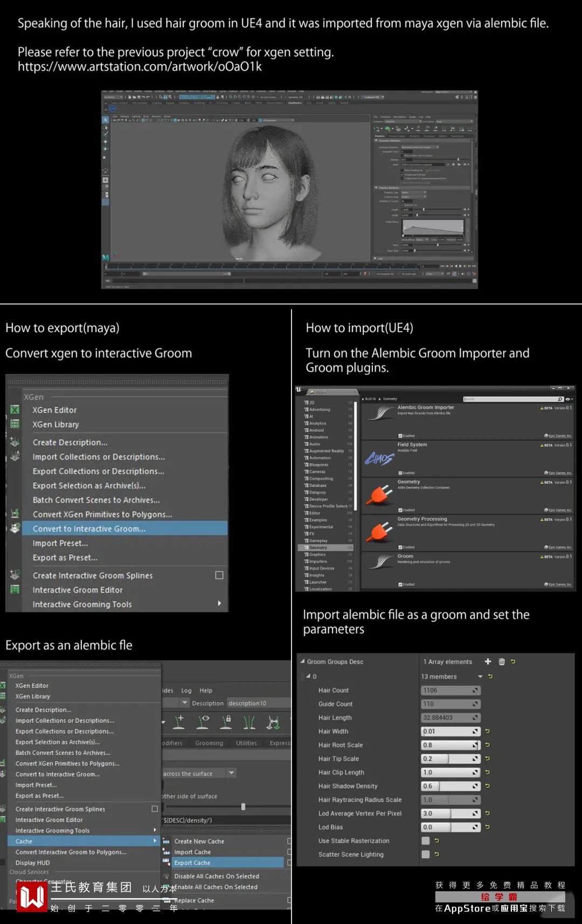The image size is (582, 924).
Task: Click the icon beside highlighted Convert to Interactive Groom
Action: [x=15, y=528]
